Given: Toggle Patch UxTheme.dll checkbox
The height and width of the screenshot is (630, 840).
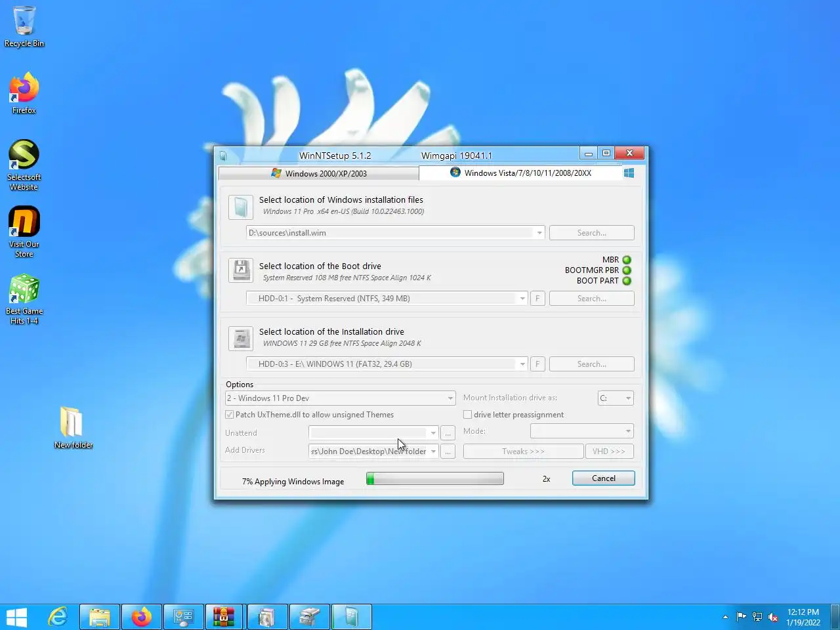Looking at the screenshot, I should [x=230, y=415].
